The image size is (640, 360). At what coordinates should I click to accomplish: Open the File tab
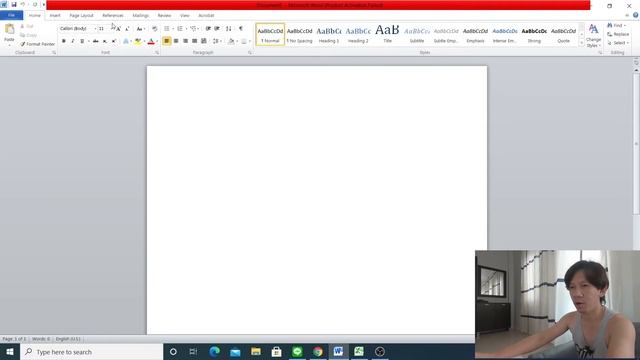pos(11,15)
